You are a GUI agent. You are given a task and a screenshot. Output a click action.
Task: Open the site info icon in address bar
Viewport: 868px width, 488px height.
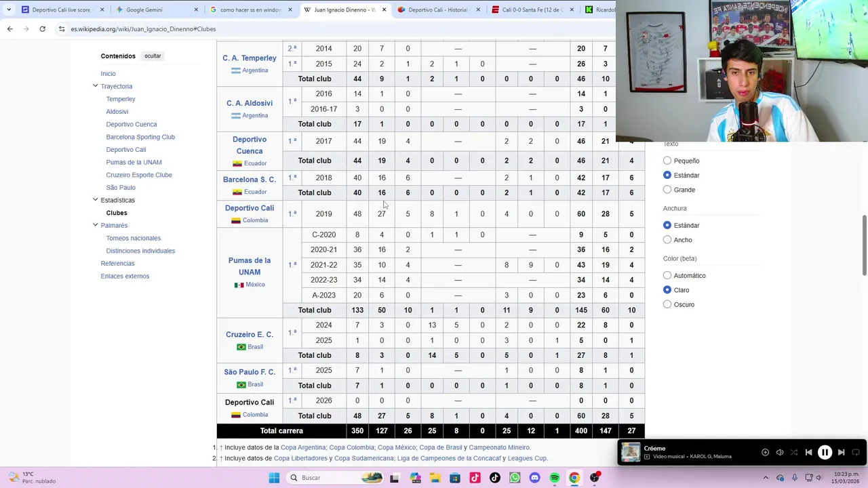click(x=62, y=28)
